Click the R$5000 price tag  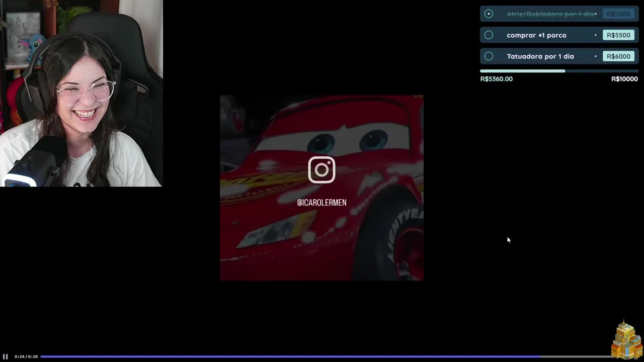coord(618,14)
